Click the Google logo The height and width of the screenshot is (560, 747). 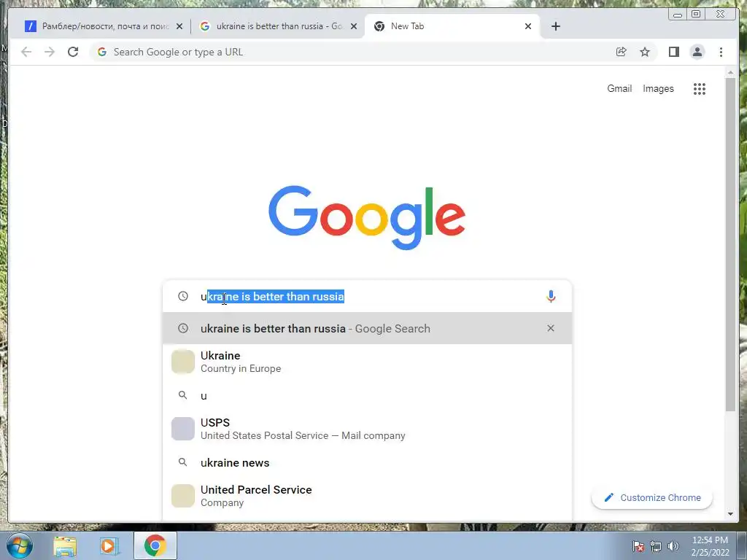tap(367, 217)
